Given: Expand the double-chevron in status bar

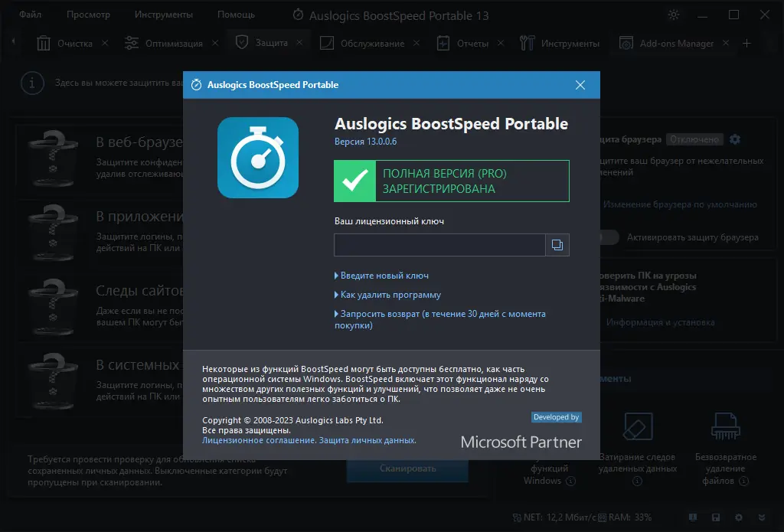Looking at the screenshot, I should [760, 517].
